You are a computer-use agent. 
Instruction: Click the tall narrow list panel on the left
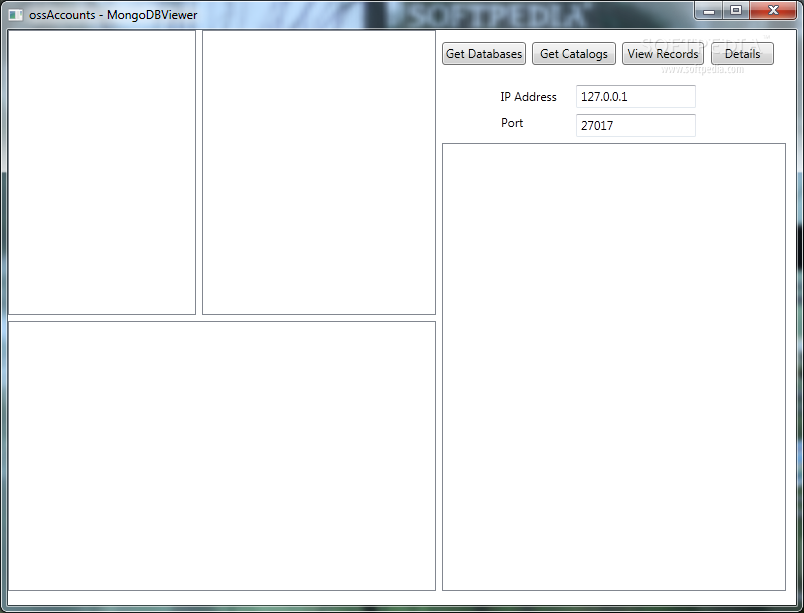pyautogui.click(x=102, y=172)
